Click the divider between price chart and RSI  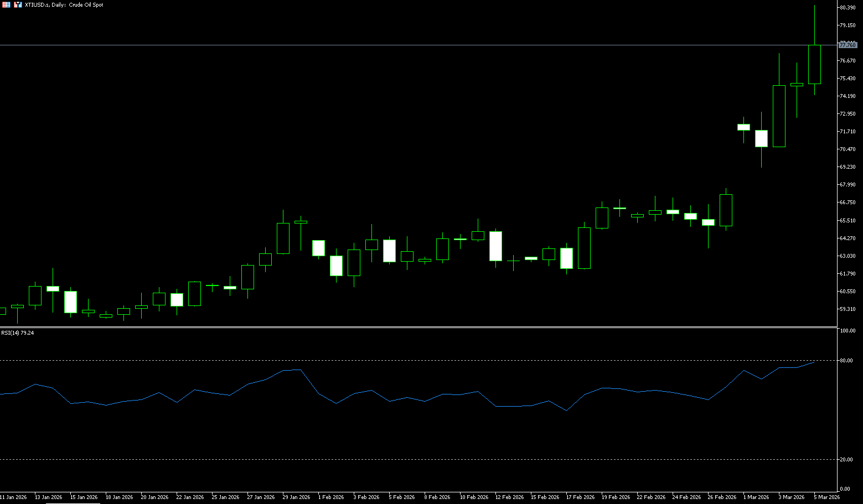(x=387, y=328)
